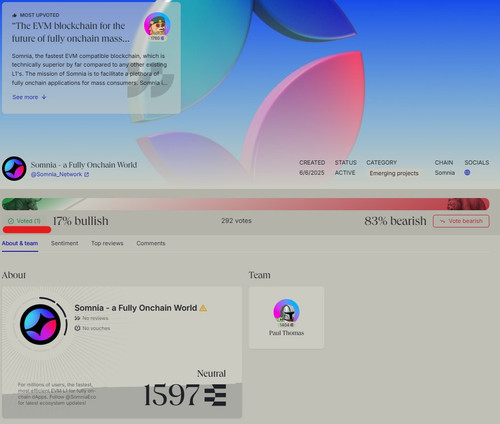Open the Top reviews tab
The height and width of the screenshot is (424, 500).
(x=107, y=243)
